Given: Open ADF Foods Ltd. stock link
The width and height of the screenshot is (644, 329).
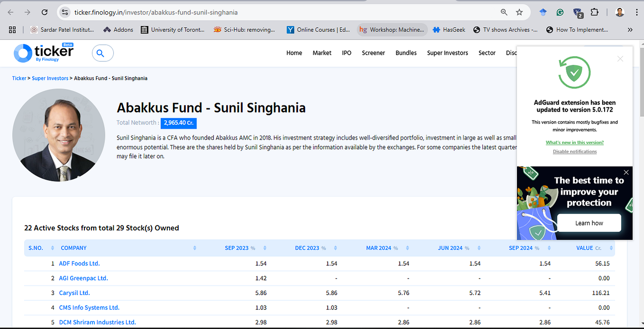Looking at the screenshot, I should [x=79, y=263].
